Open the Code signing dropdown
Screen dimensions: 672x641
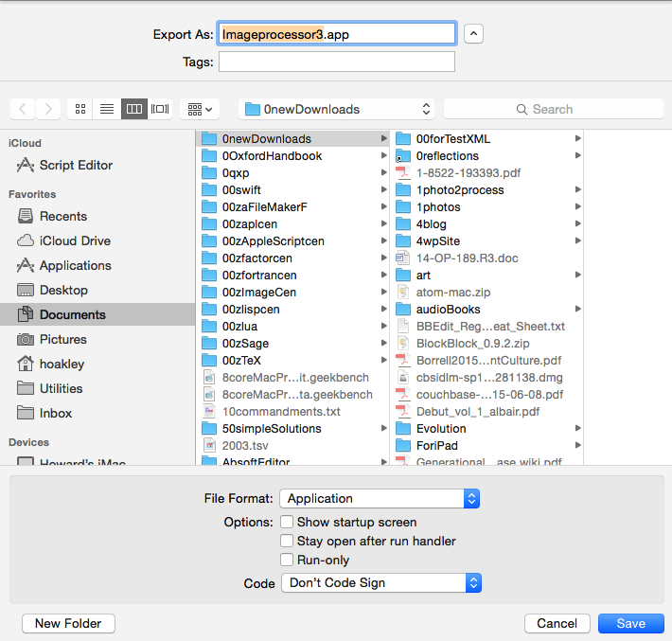[381, 582]
